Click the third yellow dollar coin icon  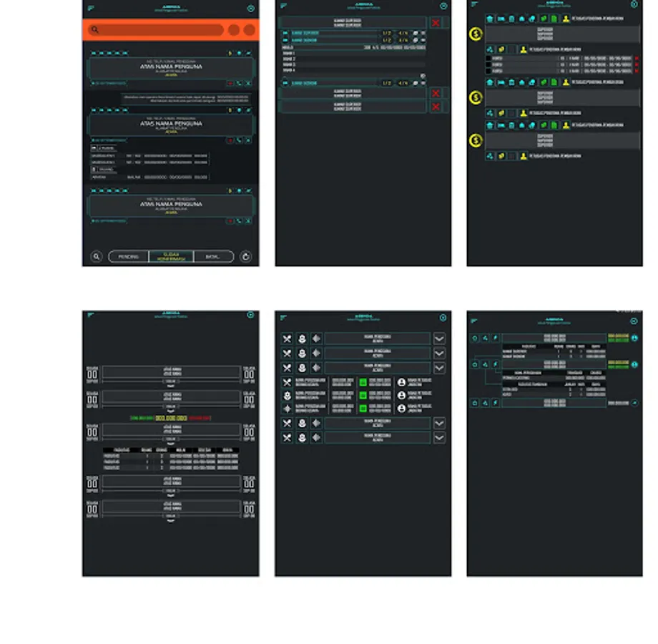click(476, 141)
